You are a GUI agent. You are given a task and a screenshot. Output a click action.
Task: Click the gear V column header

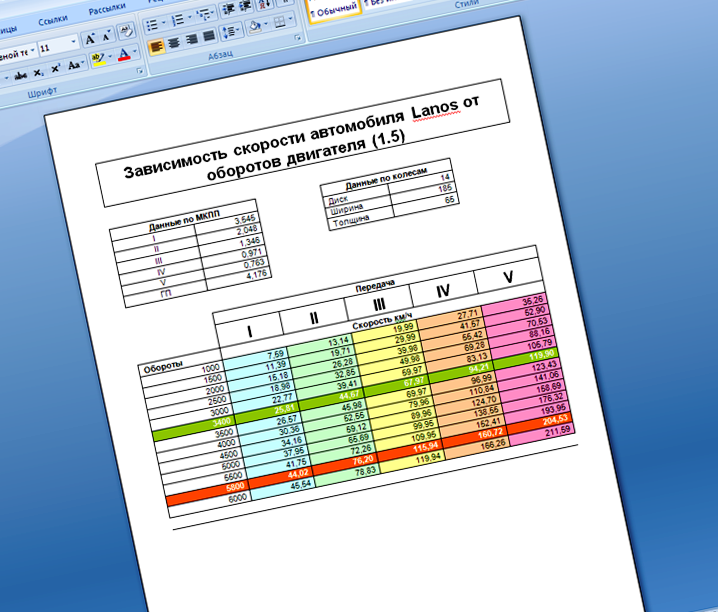pyautogui.click(x=508, y=277)
